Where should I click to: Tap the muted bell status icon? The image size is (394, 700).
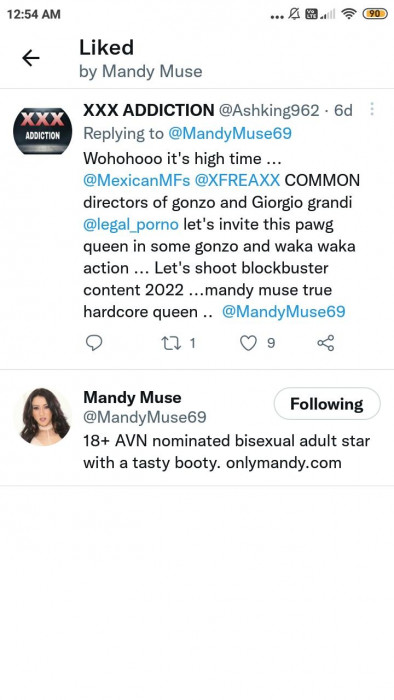[294, 14]
